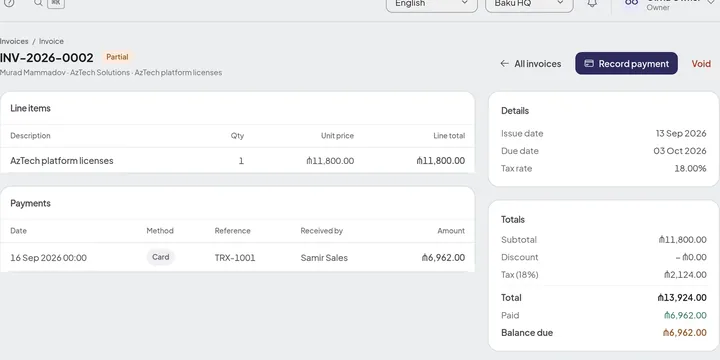Click the Payments section heading

[30, 203]
